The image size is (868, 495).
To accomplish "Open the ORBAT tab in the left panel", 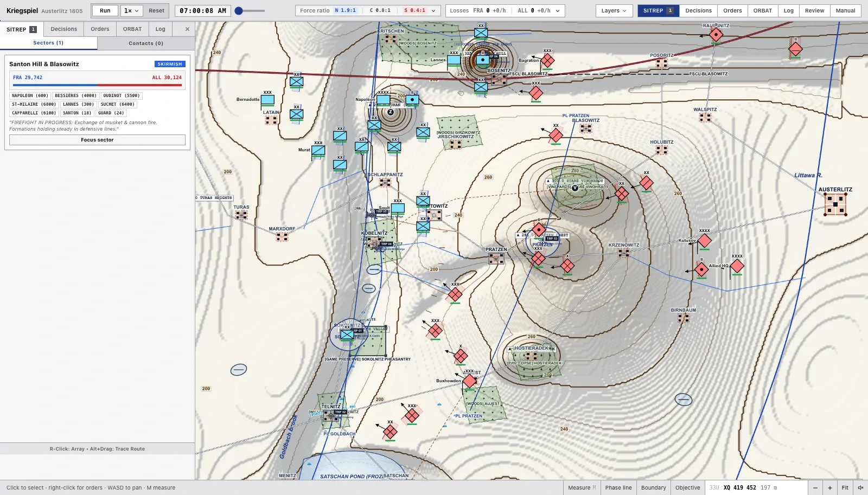I will click(x=132, y=29).
